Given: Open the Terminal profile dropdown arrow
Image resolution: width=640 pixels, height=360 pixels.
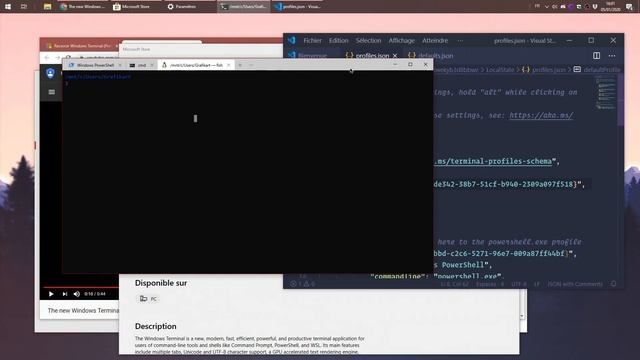Looking at the screenshot, I should tap(251, 65).
